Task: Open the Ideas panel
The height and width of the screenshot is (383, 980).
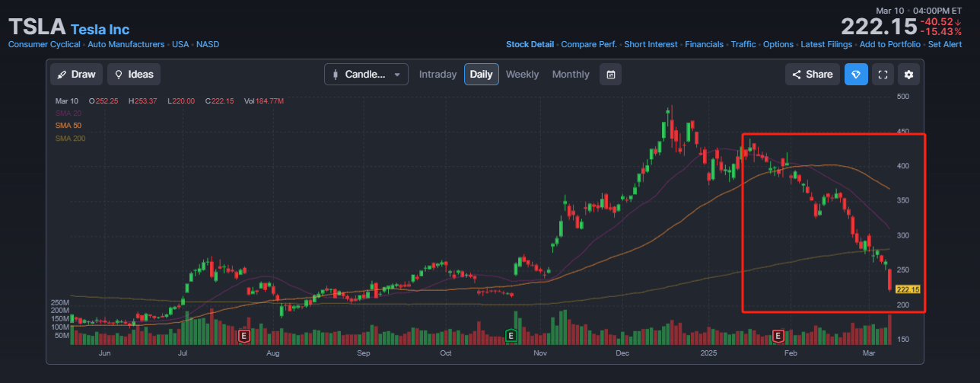Action: (x=134, y=75)
